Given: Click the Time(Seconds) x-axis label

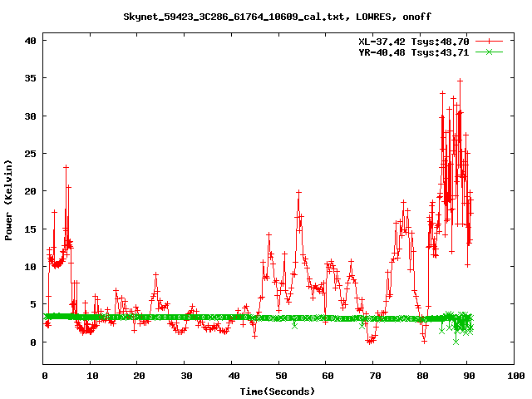Looking at the screenshot, I should pyautogui.click(x=278, y=392).
